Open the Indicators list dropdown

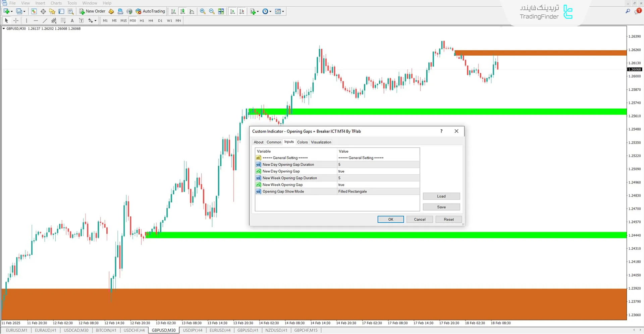click(258, 11)
